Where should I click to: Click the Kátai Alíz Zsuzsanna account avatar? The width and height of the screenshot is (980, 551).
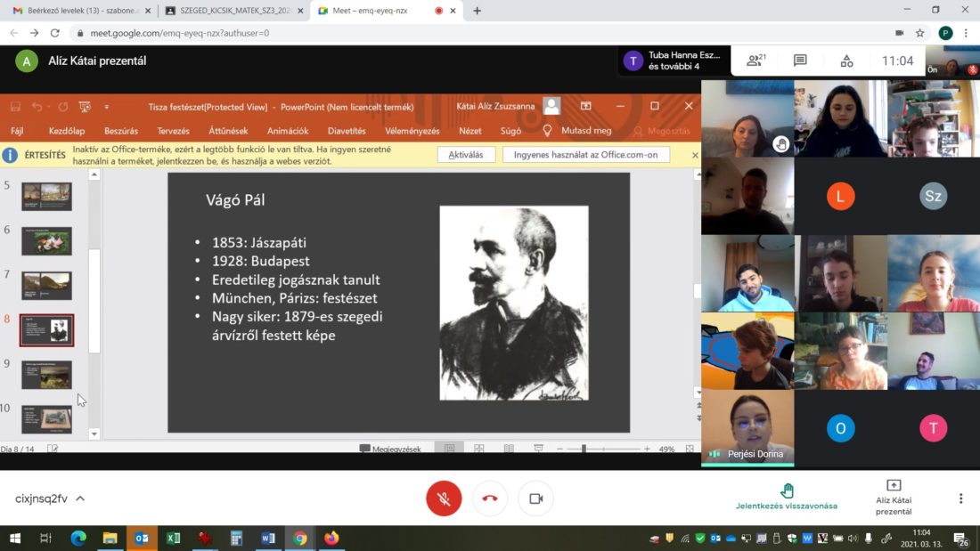click(551, 106)
